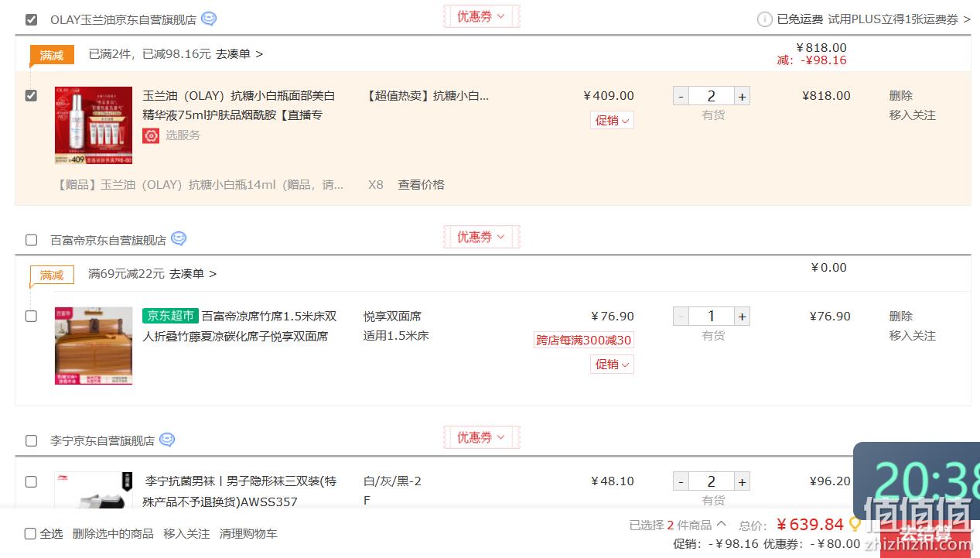Screen dimensions: 980x558
Task: Open 李宁男袜 product thumbnail image
Action: click(x=94, y=490)
